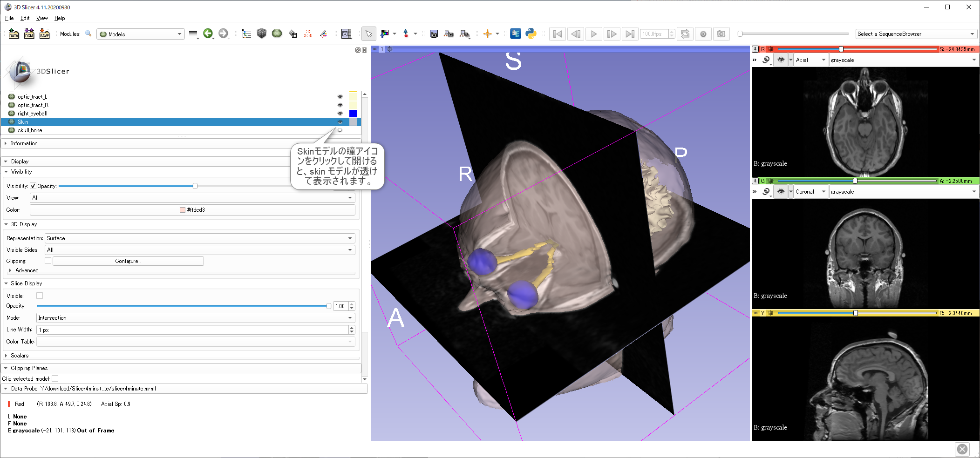Screen dimensions: 980x458
Task: Go to the next module with grey arrow
Action: [x=223, y=34]
